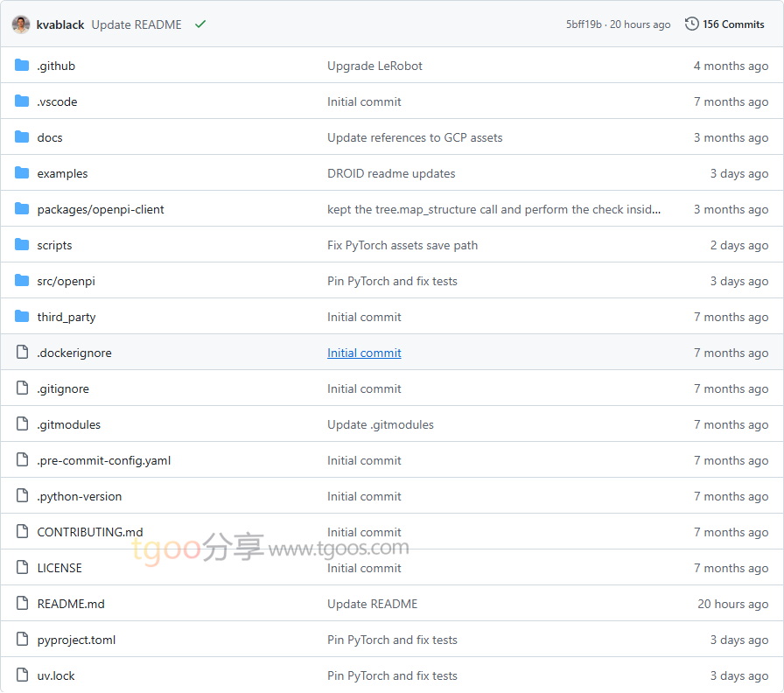784x693 pixels.
Task: Open the packages/openpi-client directory
Action: tap(101, 209)
